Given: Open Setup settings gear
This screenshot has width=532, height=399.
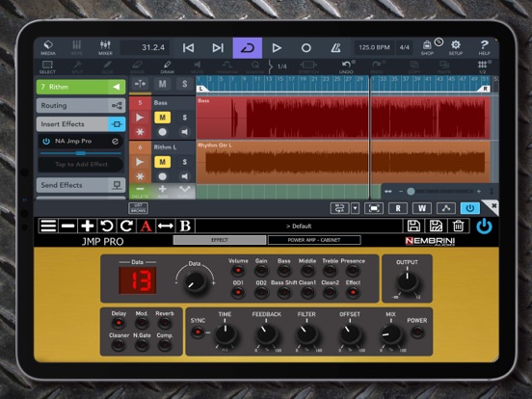Looking at the screenshot, I should [456, 48].
